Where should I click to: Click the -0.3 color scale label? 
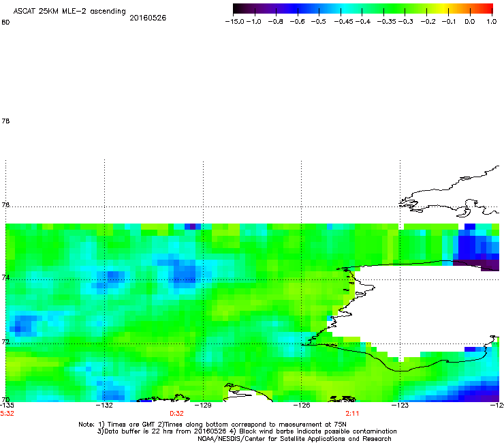pos(406,22)
